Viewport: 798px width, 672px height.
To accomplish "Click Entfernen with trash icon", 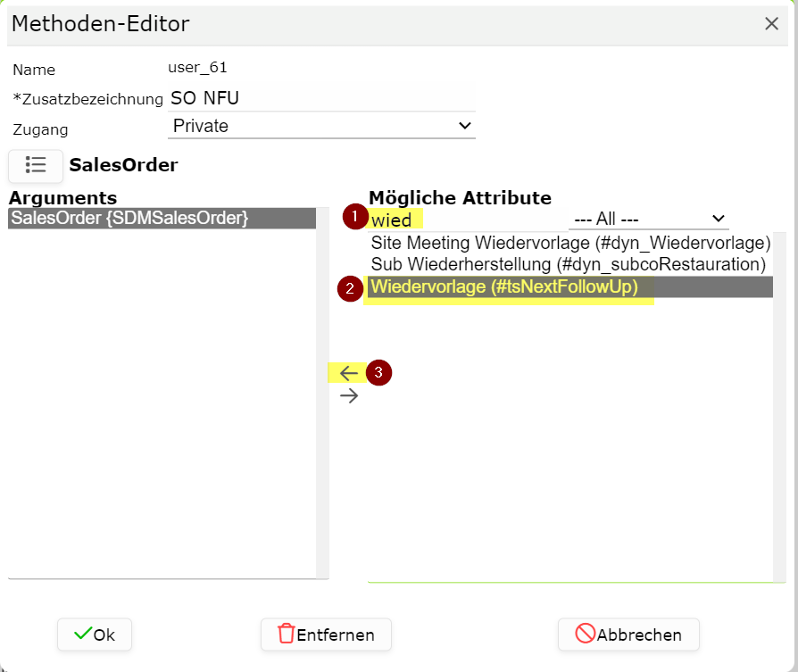I will click(326, 635).
